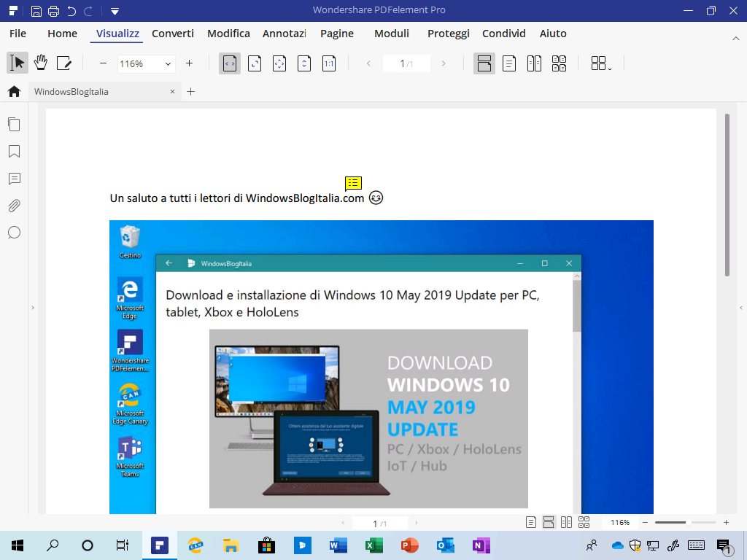Screen dimensions: 747x560
Task: Click the status bar zoom slider
Action: point(685,522)
